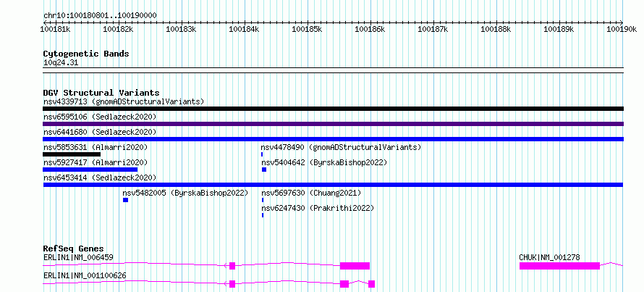This screenshot has height=292, width=644.
Task: Click the 10q24.31 cytogenetic band bar
Action: tap(333, 70)
